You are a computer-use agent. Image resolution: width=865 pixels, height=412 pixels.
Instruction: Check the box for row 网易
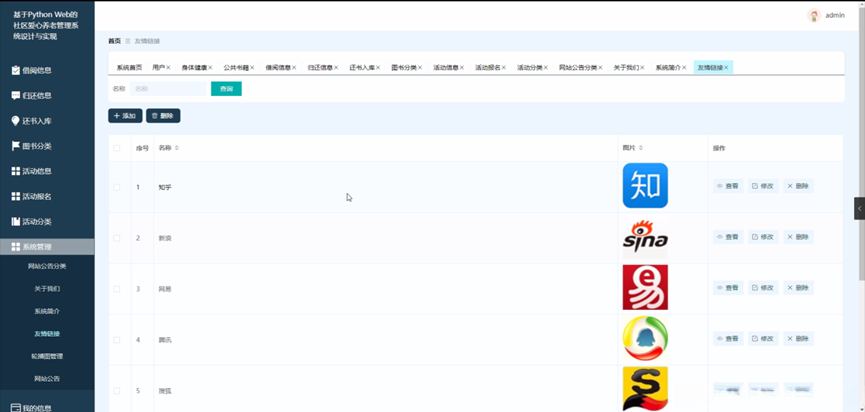(116, 289)
